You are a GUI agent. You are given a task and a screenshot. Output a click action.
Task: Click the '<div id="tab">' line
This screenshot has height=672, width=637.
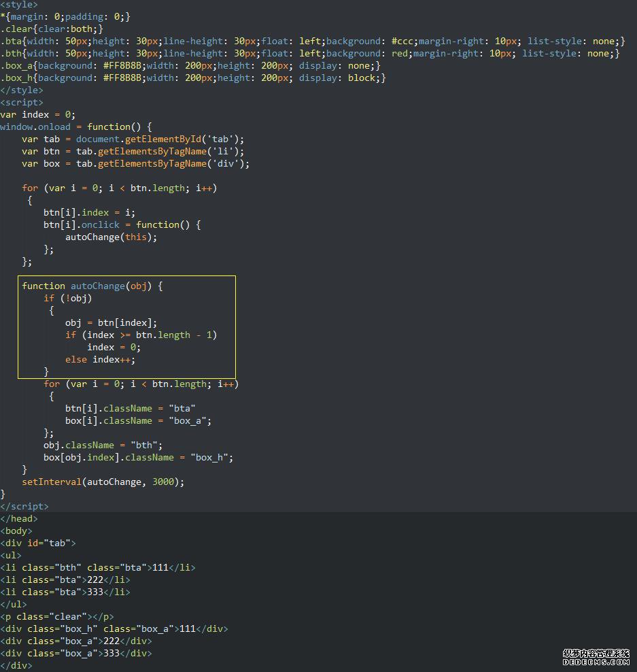pos(37,543)
